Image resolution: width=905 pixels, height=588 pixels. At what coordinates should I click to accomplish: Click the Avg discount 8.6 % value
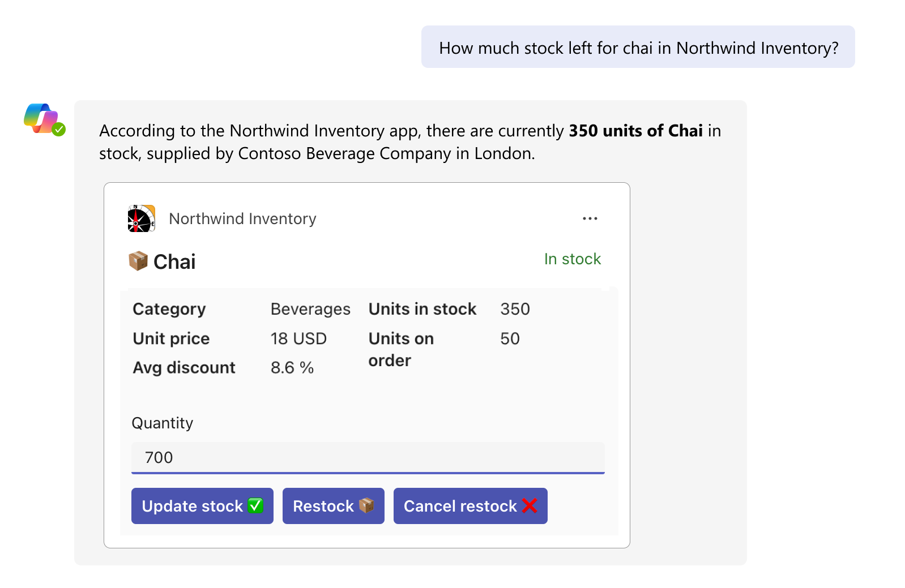tap(291, 367)
